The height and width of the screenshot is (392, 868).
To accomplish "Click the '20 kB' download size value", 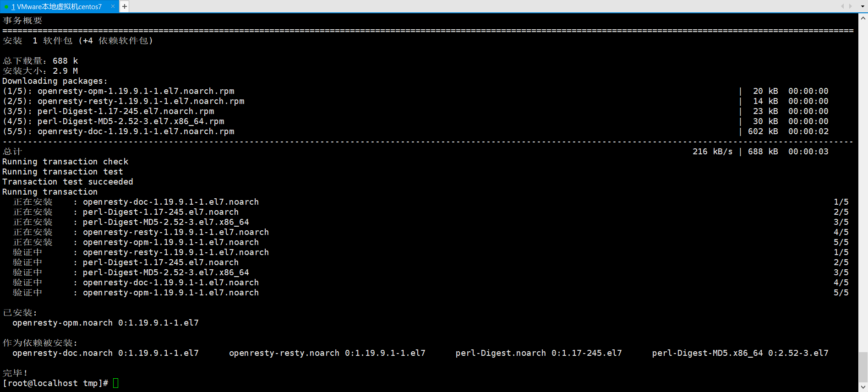I will pos(765,91).
